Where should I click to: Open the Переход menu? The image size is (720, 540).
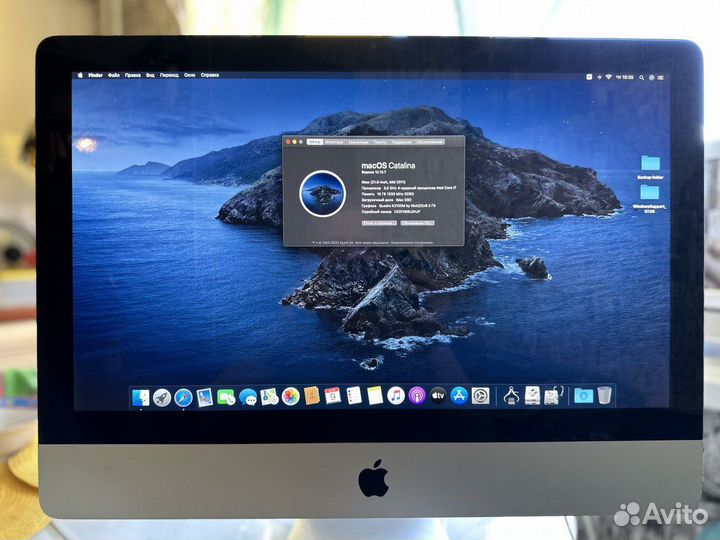(169, 75)
